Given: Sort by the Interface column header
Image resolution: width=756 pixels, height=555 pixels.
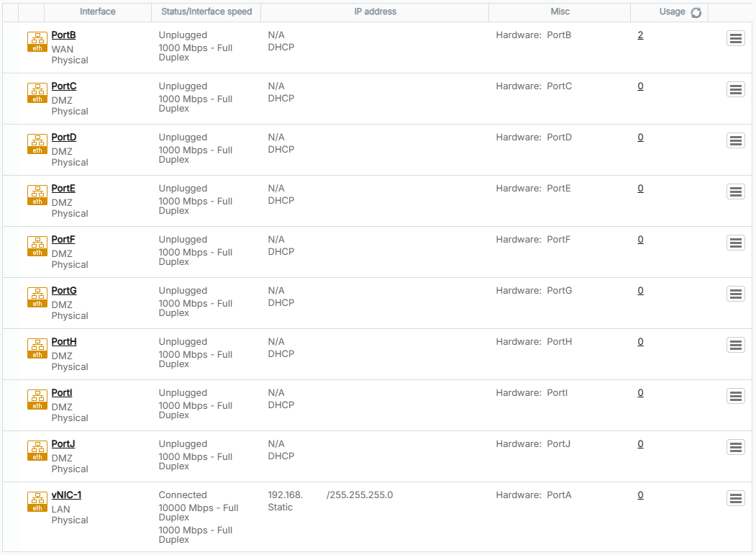Looking at the screenshot, I should (98, 12).
